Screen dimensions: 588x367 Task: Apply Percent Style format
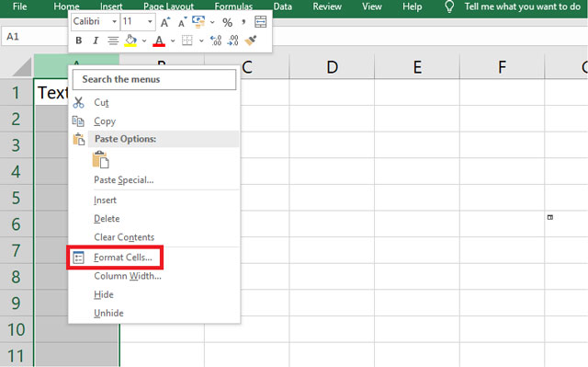click(227, 22)
